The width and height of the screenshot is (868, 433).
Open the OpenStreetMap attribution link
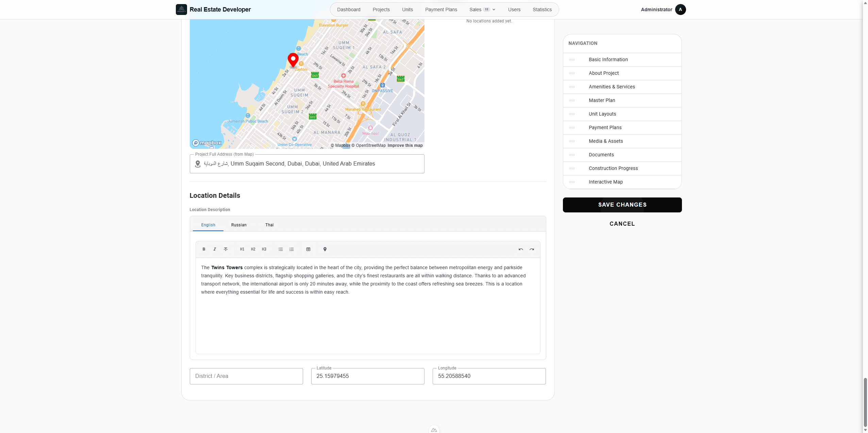369,145
